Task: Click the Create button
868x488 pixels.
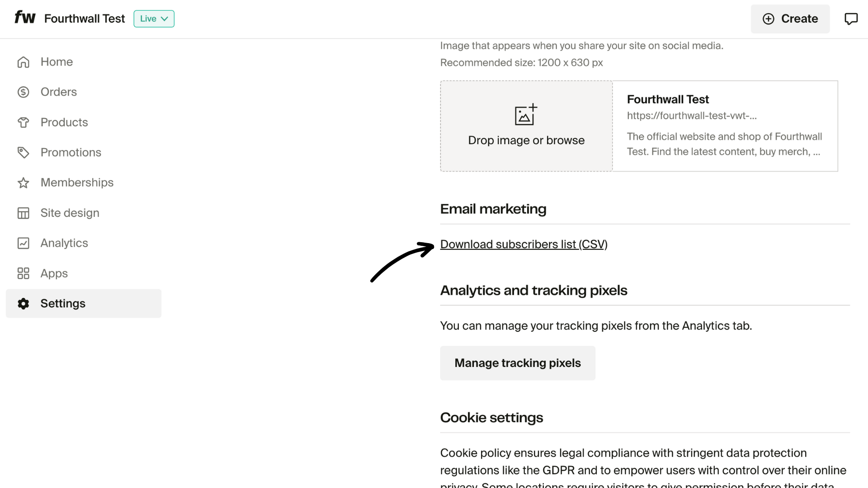Action: point(790,19)
